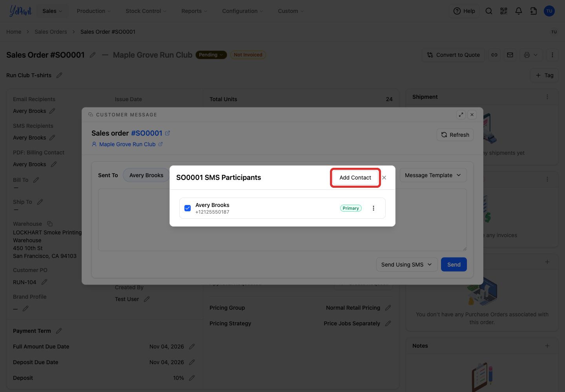Click the Help button
Image resolution: width=565 pixels, height=392 pixels.
[464, 11]
